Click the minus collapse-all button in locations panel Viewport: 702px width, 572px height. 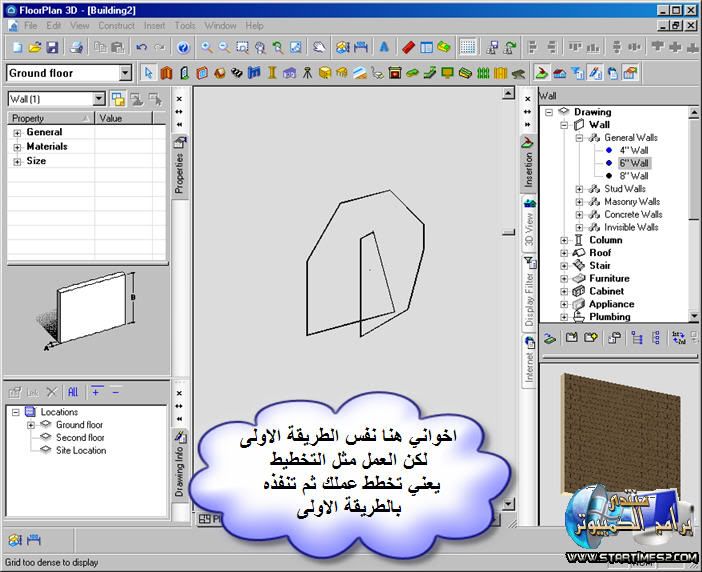click(116, 393)
